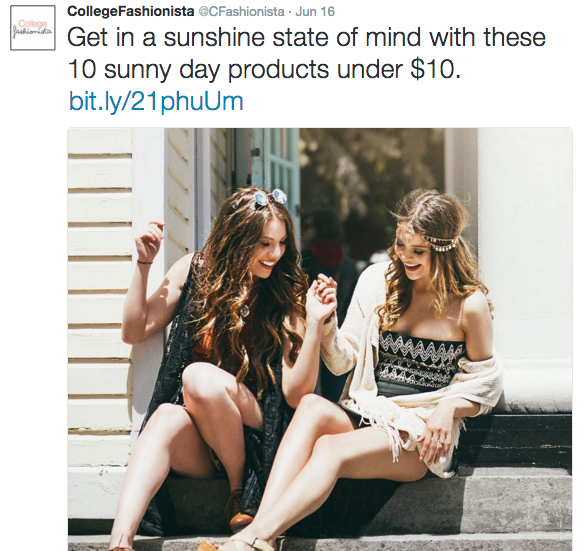Open the Jun 16 tweet timestamp

[315, 12]
